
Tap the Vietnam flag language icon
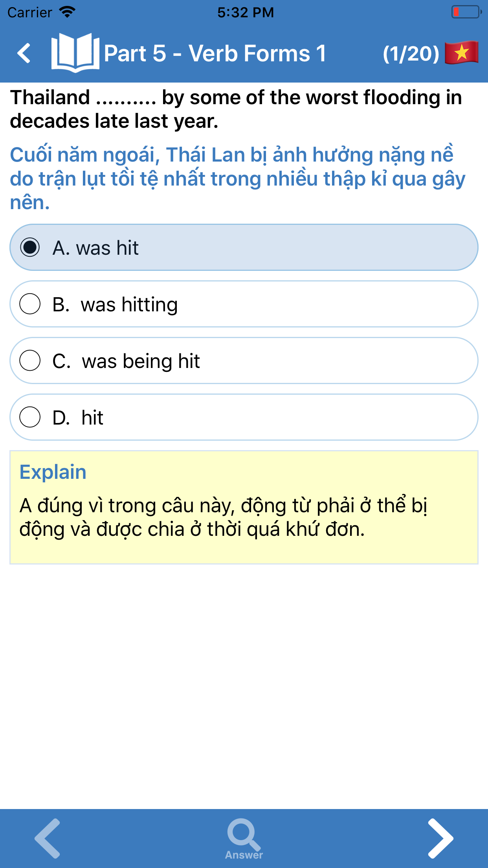tap(461, 53)
